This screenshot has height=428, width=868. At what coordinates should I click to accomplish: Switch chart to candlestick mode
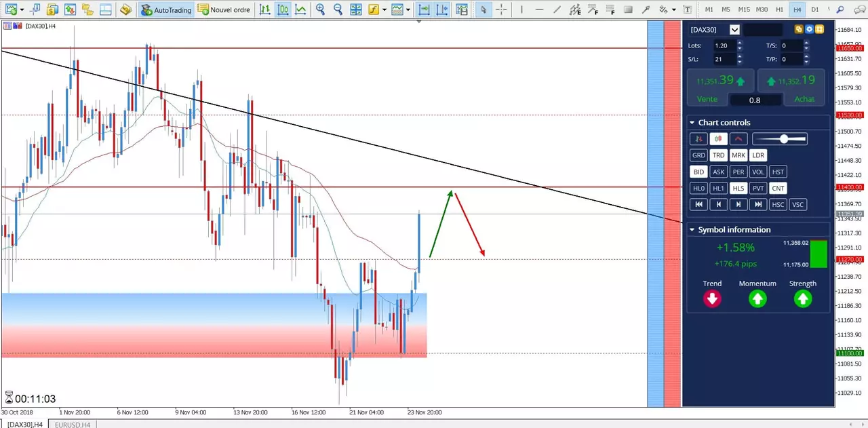point(283,9)
